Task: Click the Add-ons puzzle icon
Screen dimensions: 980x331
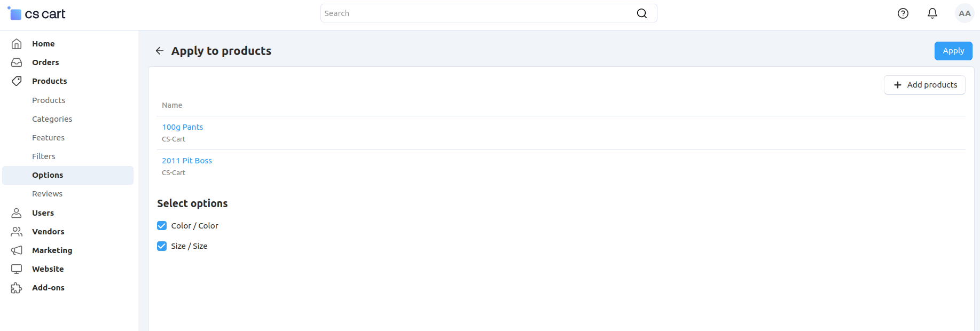Action: tap(17, 288)
